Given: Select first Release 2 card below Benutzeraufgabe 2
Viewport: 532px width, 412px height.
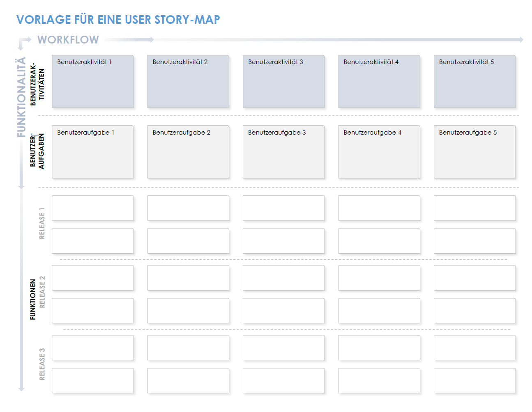Looking at the screenshot, I should [x=188, y=278].
